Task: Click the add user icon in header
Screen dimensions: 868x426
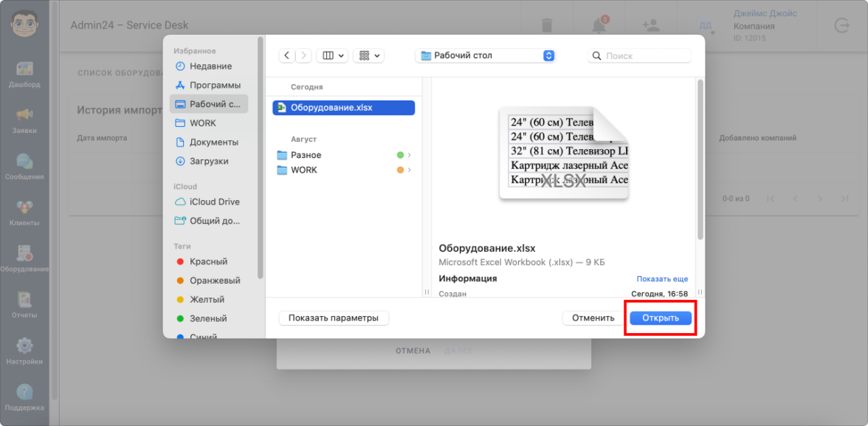Action: 650,25
